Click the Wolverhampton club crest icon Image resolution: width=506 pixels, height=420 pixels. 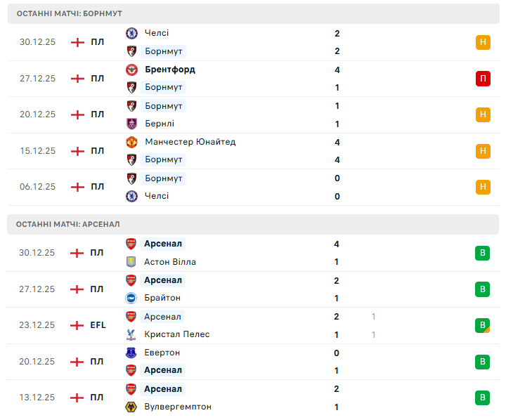coord(131,407)
